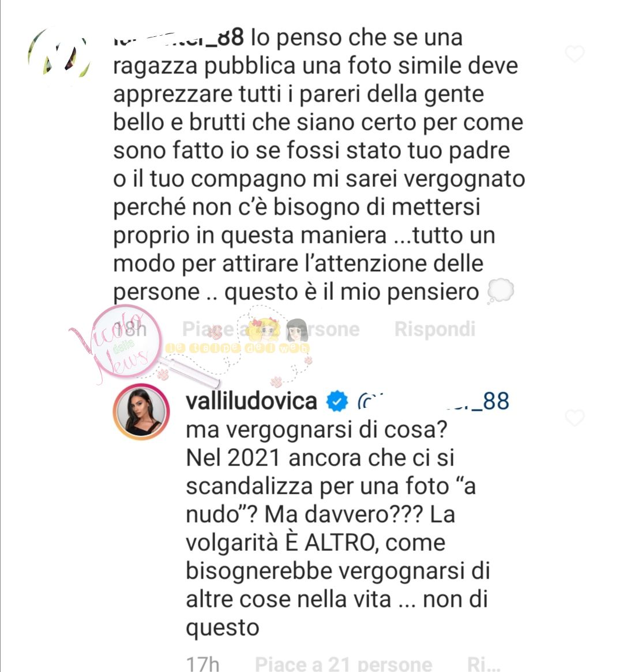The height and width of the screenshot is (672, 623).
Task: Click the truncated Ri... reply button
Action: 483,663
